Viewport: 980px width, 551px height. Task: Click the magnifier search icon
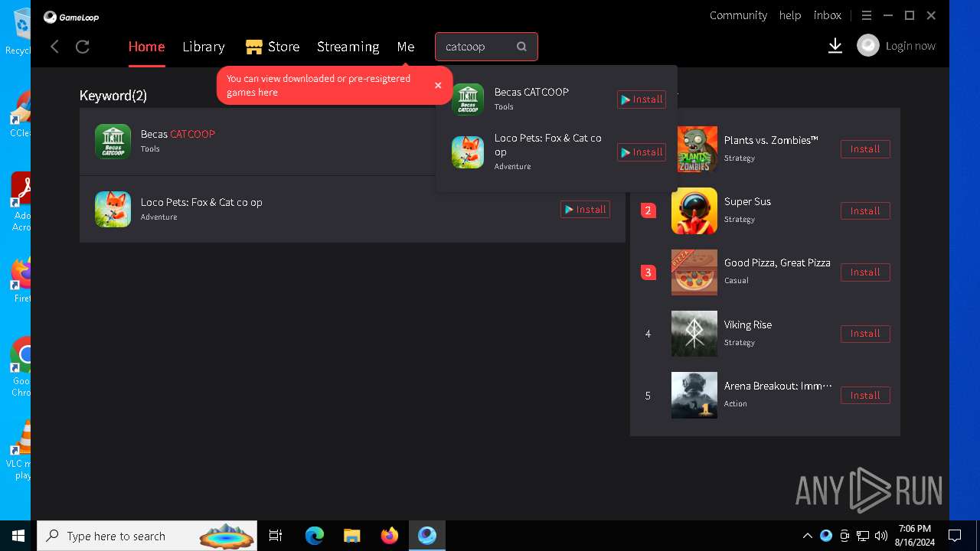[x=521, y=47]
